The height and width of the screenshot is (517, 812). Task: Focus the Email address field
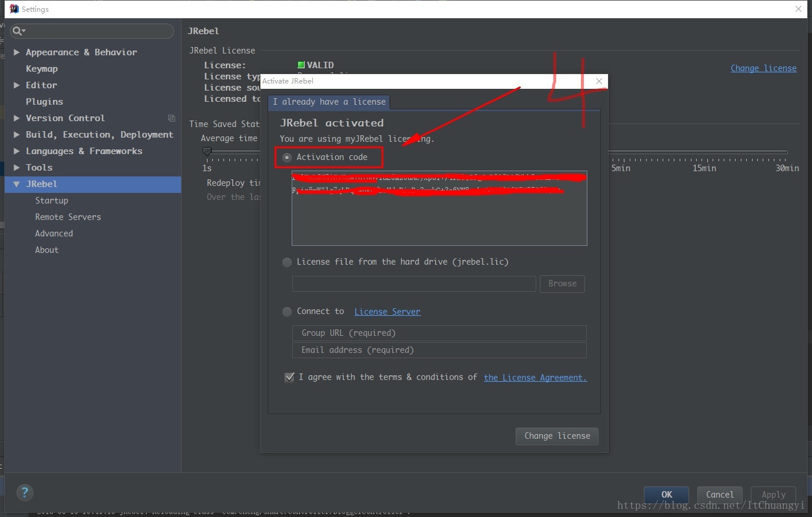439,350
